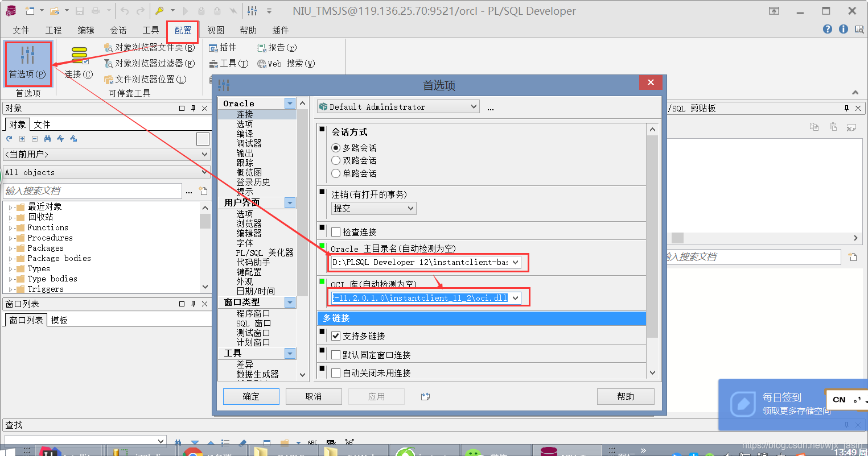Open the Connections (连接) ribbon button
The height and width of the screenshot is (456, 868).
pos(79,63)
